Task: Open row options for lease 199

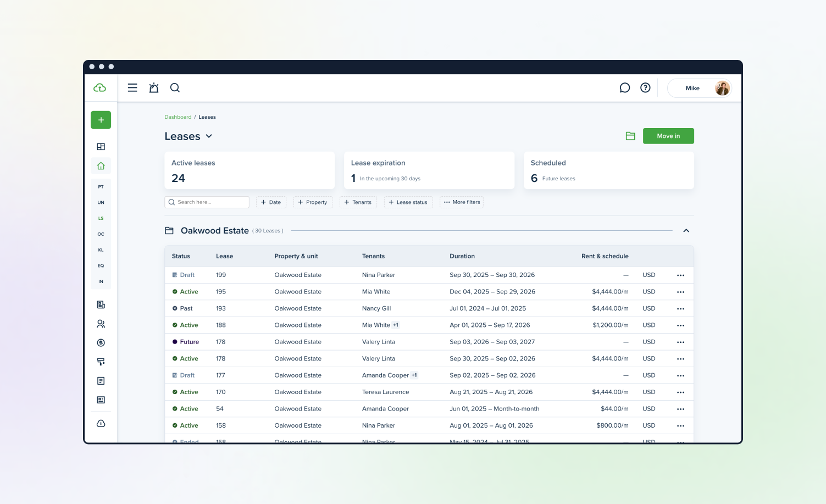Action: pyautogui.click(x=680, y=275)
